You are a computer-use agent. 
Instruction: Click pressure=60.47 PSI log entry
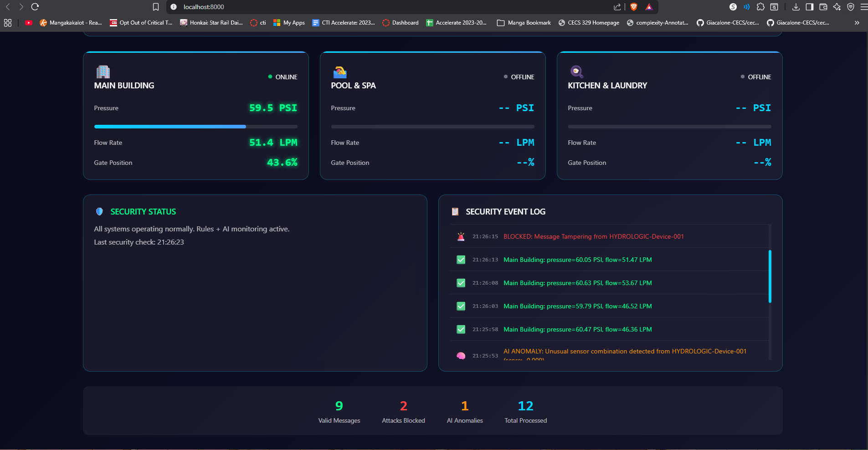(x=578, y=329)
